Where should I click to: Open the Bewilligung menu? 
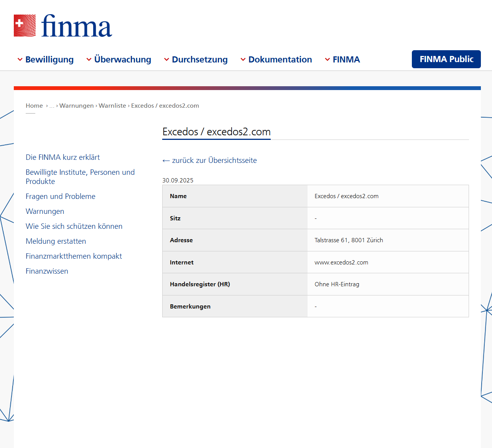pyautogui.click(x=49, y=59)
